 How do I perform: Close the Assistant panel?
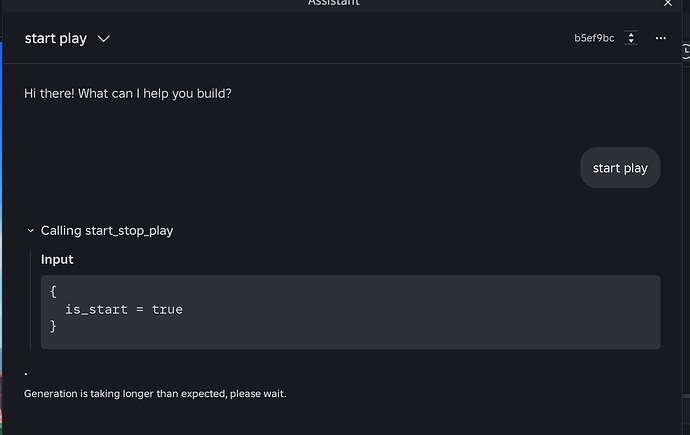pos(668,4)
